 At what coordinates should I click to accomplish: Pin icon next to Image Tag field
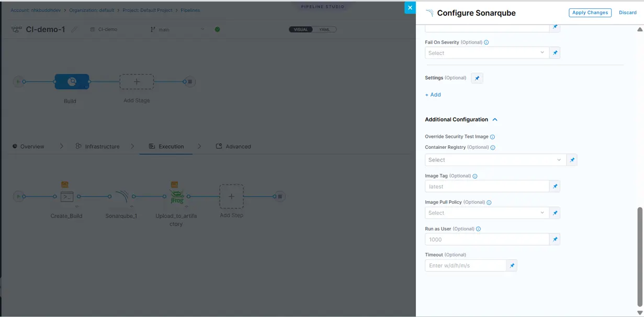coord(555,187)
